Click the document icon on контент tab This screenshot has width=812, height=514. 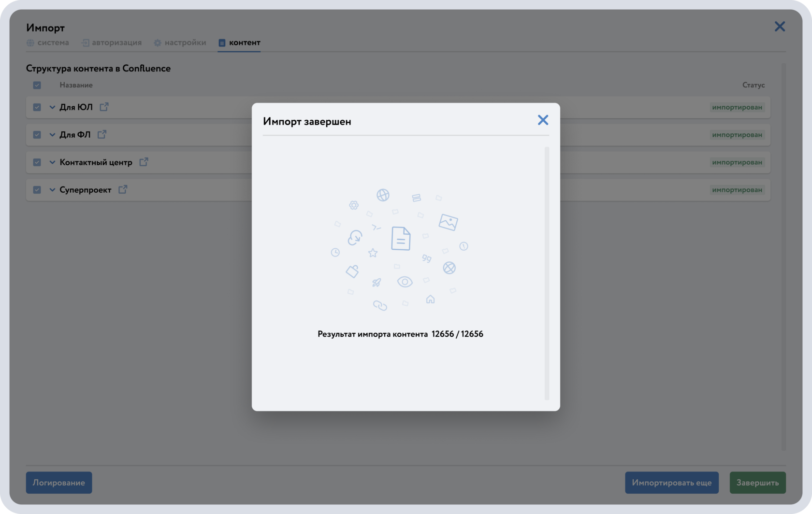tap(222, 43)
